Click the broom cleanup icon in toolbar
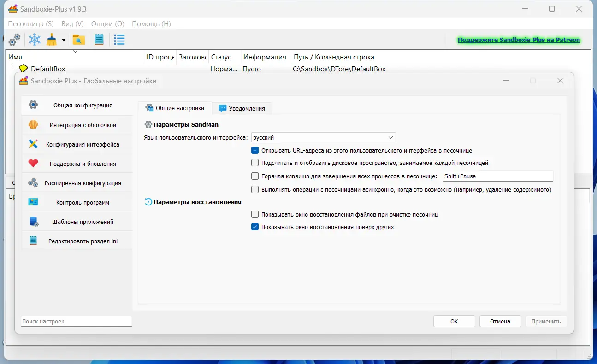 pos(52,40)
